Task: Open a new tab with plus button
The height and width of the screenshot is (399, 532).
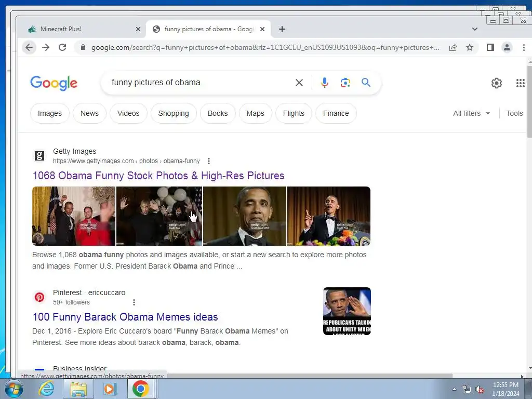Action: coord(282,29)
